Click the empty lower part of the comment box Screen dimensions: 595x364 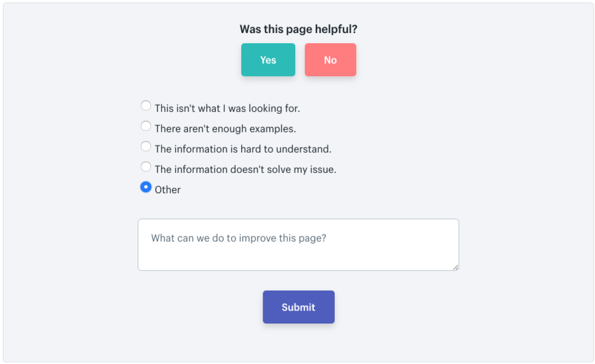tap(298, 258)
